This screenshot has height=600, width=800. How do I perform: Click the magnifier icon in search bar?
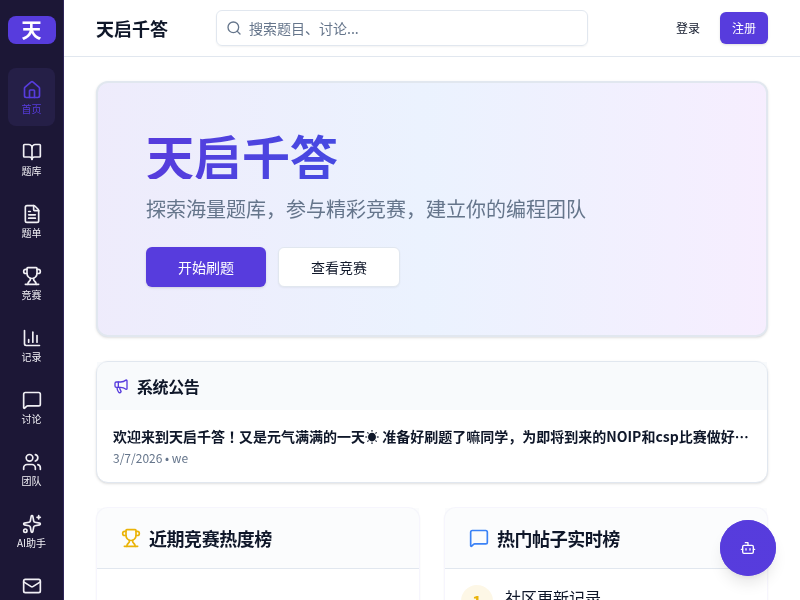pyautogui.click(x=234, y=28)
